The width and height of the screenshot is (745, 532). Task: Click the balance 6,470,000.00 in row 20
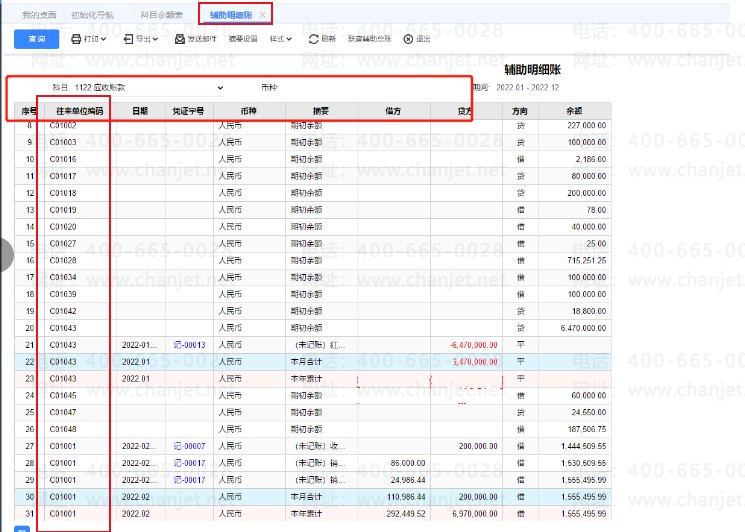(583, 328)
